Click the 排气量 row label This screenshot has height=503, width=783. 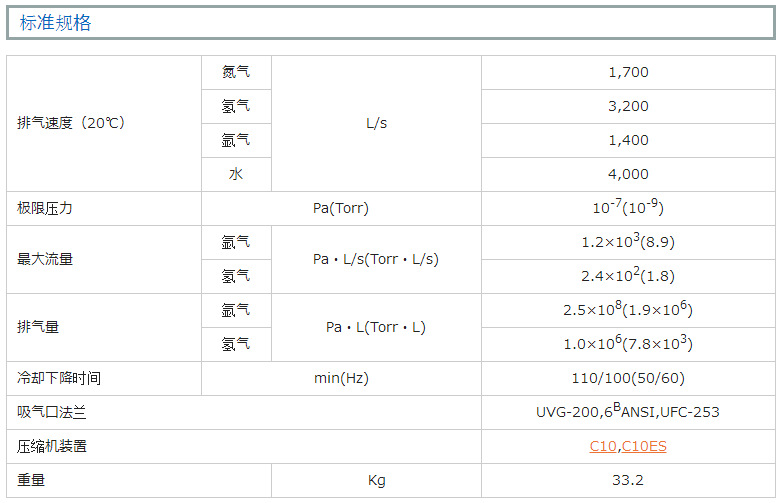point(38,327)
